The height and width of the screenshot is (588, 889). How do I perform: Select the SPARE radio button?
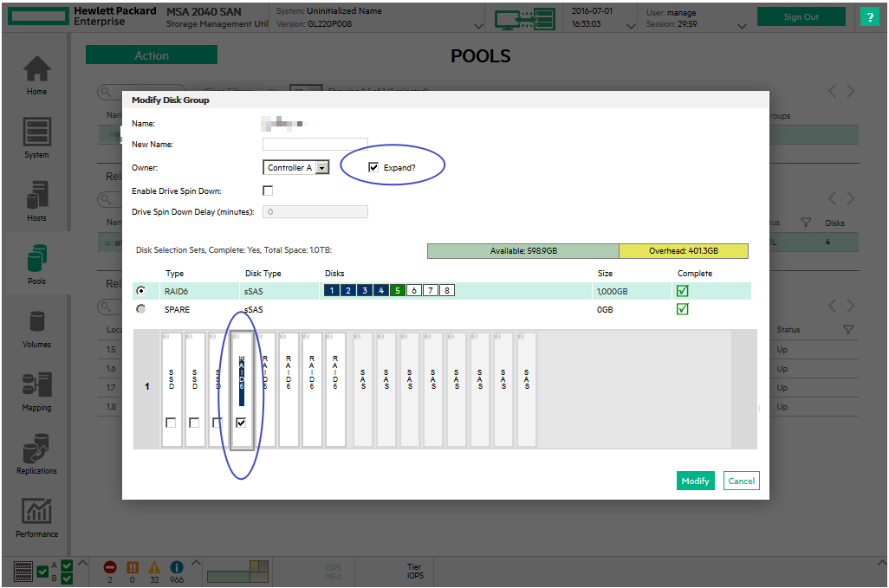click(140, 309)
